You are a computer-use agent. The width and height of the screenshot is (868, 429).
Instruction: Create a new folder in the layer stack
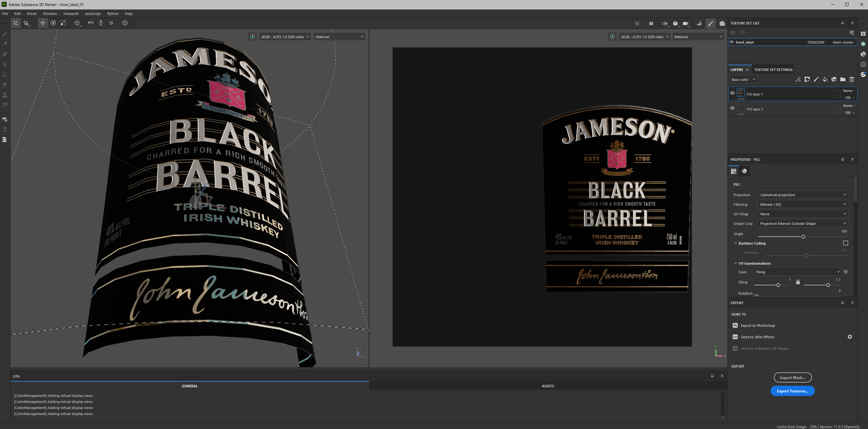(843, 80)
